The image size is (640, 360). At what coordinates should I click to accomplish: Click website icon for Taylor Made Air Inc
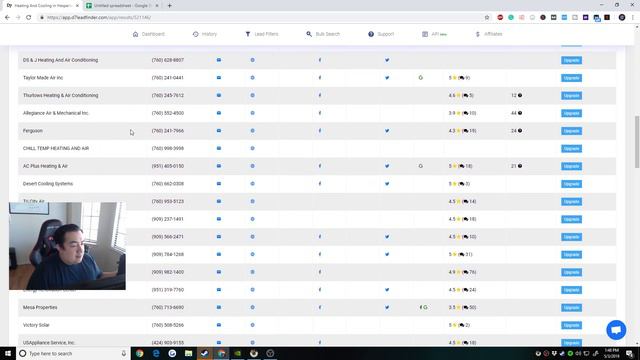252,78
